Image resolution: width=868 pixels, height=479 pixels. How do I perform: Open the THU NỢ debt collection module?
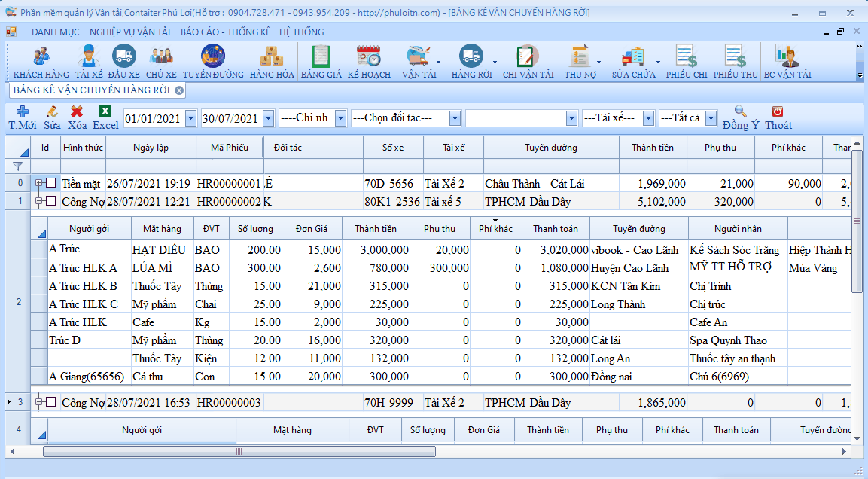580,62
